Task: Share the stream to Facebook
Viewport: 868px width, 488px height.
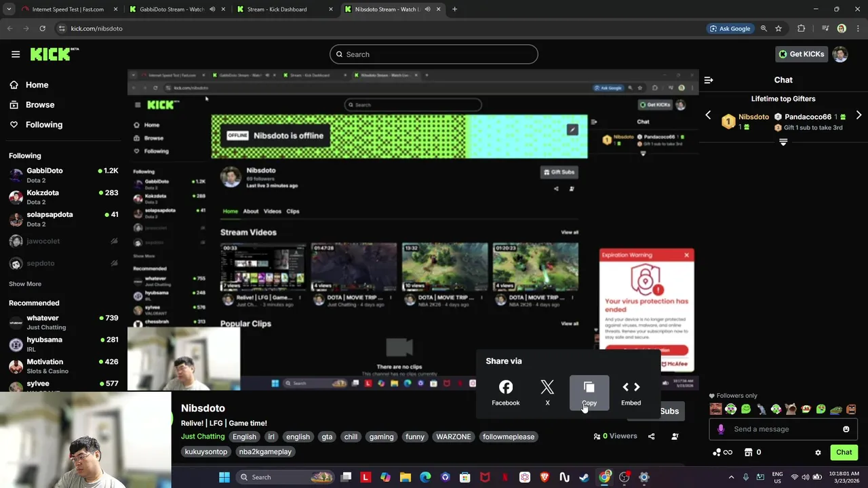Action: 505,392
